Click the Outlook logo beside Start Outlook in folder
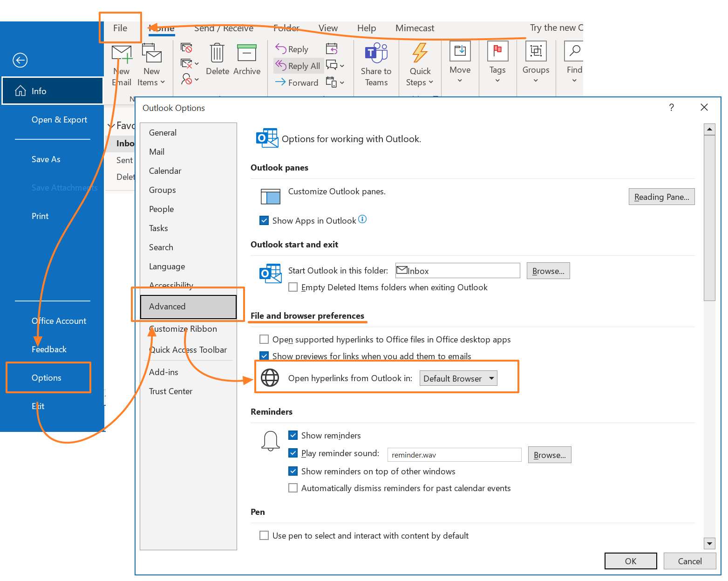Viewport: 728px width, 581px height. [271, 273]
